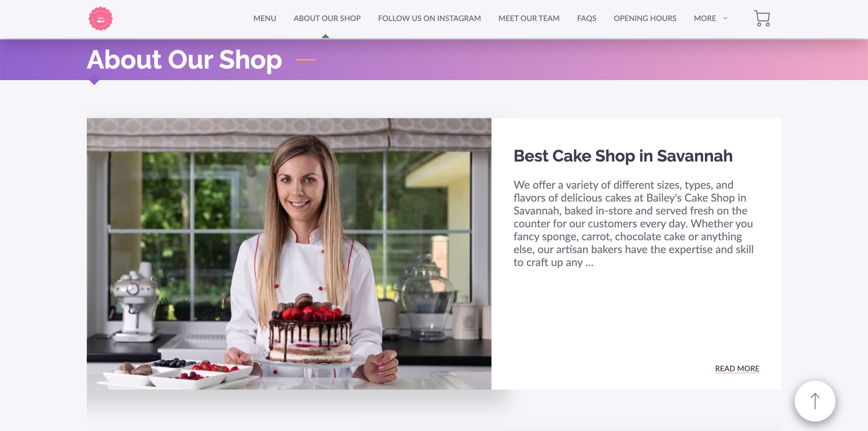Viewport: 868px width, 431px height.
Task: Click the scroll-to-top arrow button
Action: (815, 401)
